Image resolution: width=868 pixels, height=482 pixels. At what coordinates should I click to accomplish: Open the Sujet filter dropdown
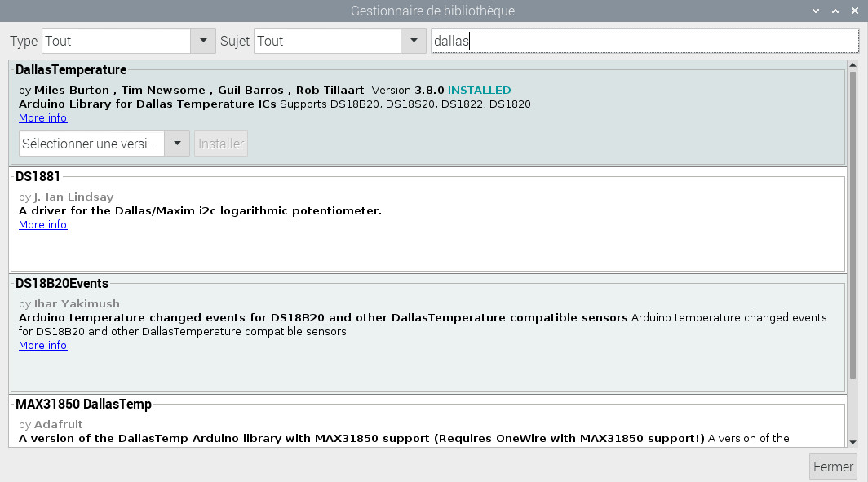coord(414,41)
